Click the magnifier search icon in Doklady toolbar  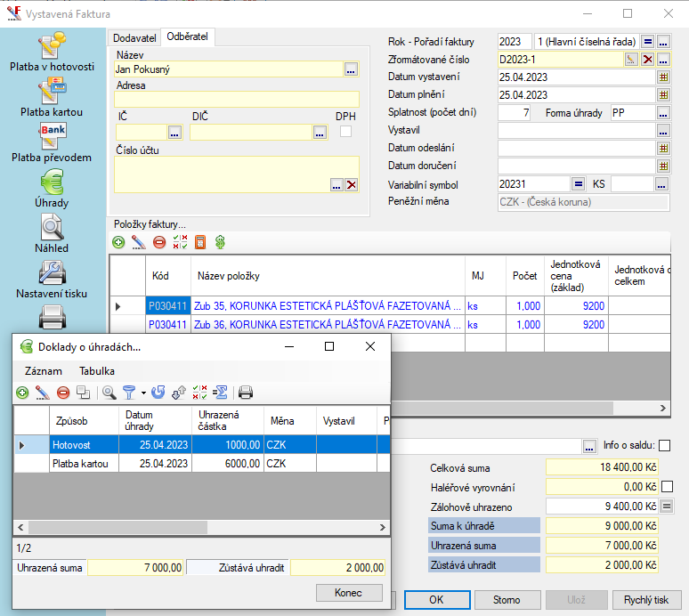109,393
